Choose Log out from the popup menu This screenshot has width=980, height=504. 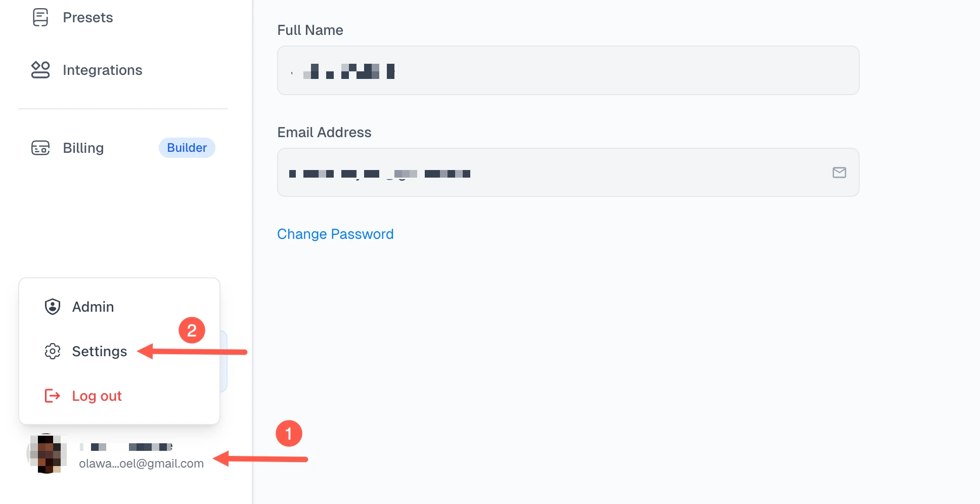(x=96, y=396)
